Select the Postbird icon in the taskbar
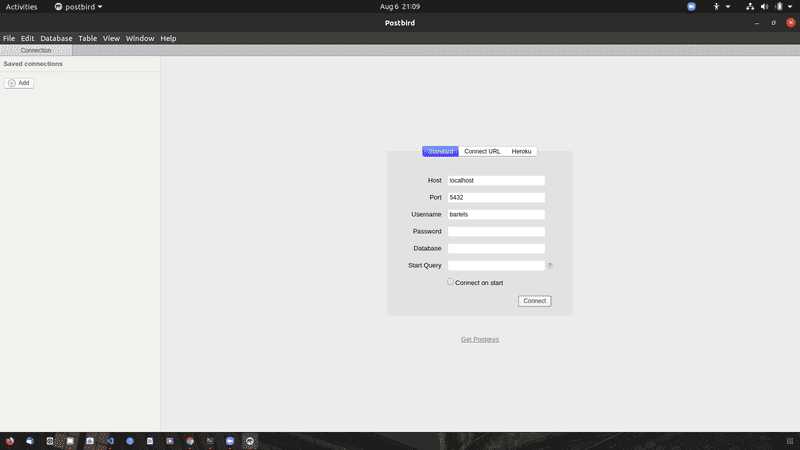The image size is (800, 450). [x=250, y=441]
